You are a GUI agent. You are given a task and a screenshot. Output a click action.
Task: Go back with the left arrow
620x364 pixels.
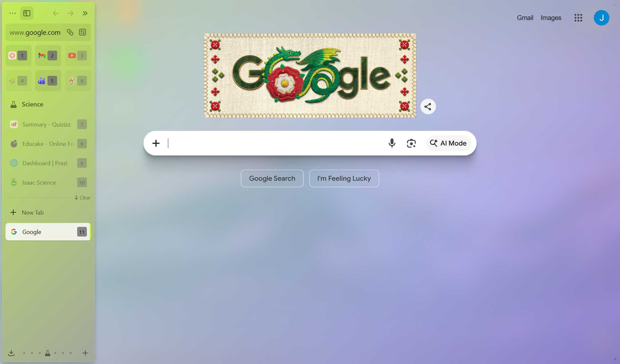click(x=56, y=13)
